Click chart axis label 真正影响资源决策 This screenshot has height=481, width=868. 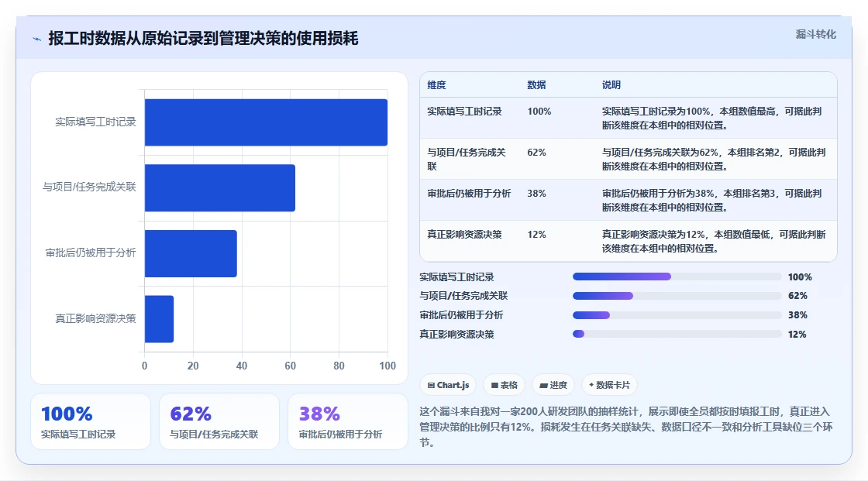(x=95, y=318)
